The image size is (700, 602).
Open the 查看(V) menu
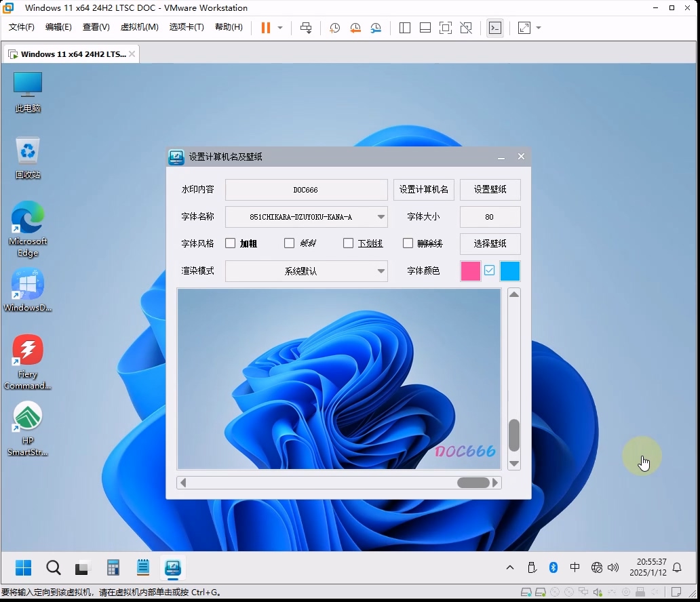(x=96, y=26)
